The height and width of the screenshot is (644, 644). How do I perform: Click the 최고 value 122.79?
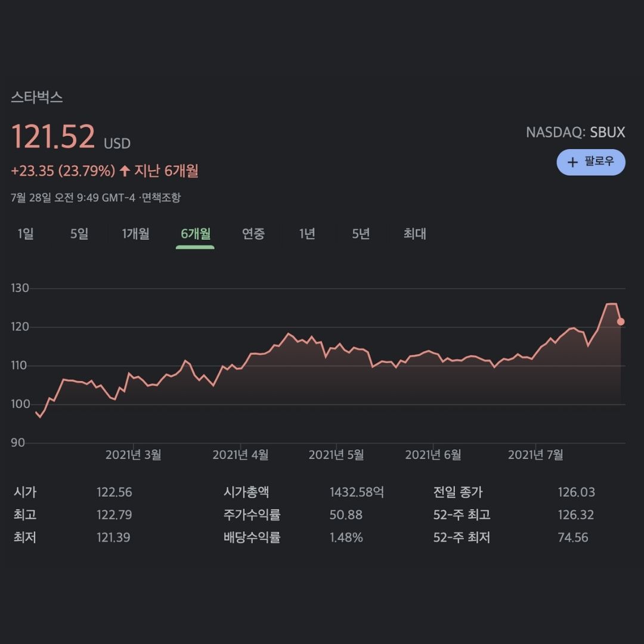point(114,515)
